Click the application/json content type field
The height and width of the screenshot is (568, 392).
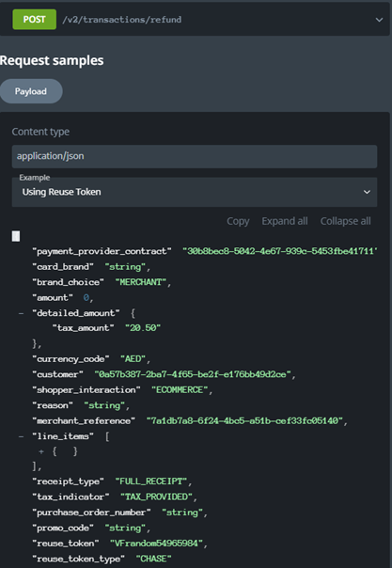pyautogui.click(x=195, y=156)
